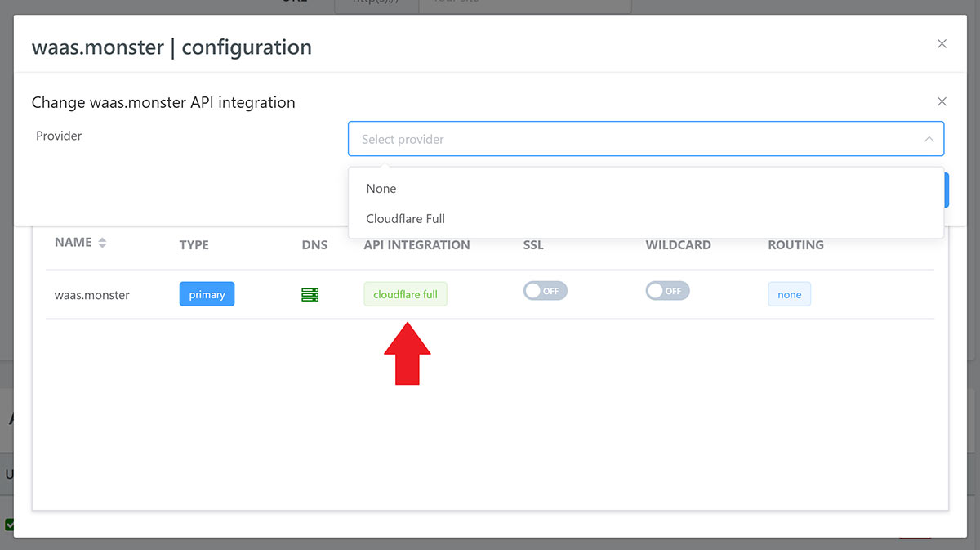Click the none routing badge
Image resolution: width=980 pixels, height=550 pixels.
tap(789, 294)
